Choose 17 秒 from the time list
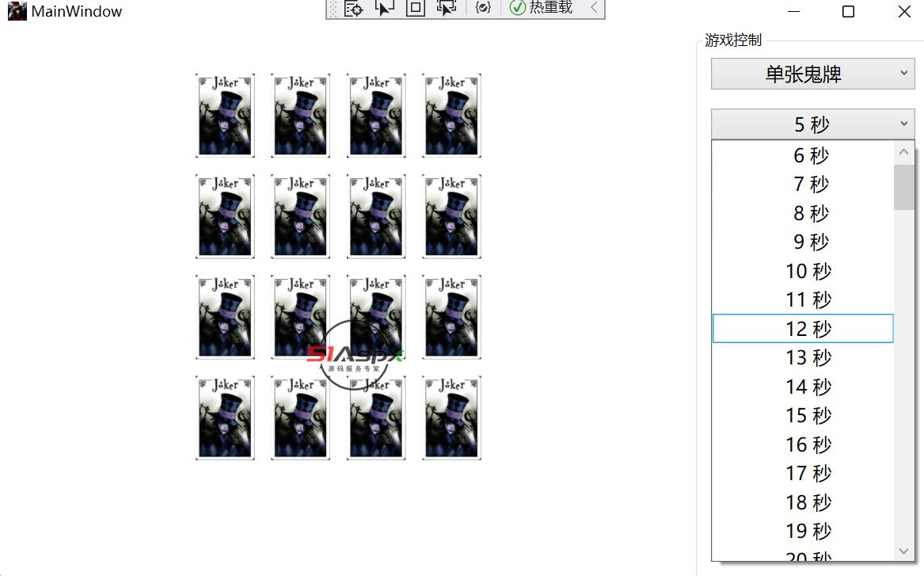The height and width of the screenshot is (576, 924). [x=803, y=473]
